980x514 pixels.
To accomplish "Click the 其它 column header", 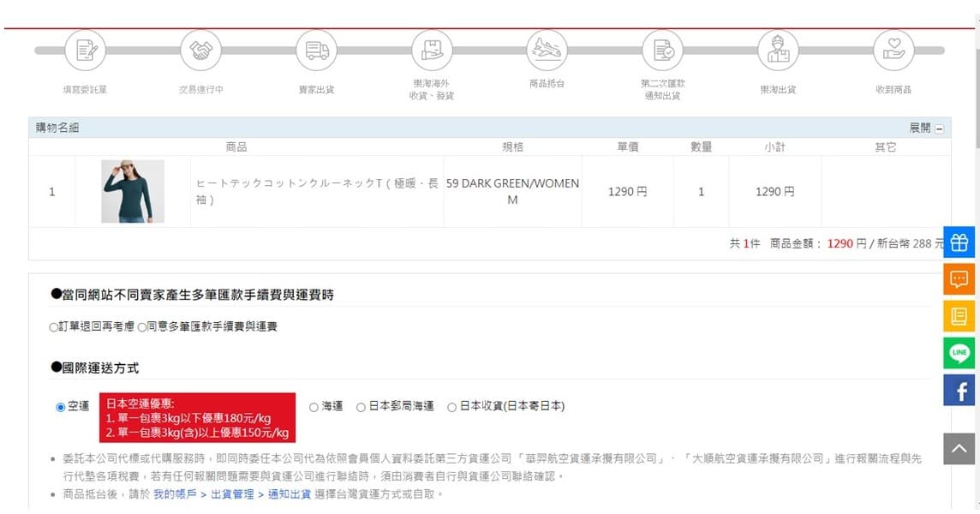I will point(886,147).
